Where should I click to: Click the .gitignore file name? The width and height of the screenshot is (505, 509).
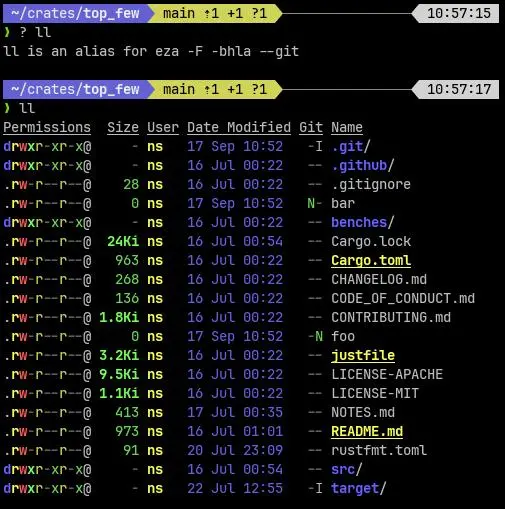coord(371,185)
